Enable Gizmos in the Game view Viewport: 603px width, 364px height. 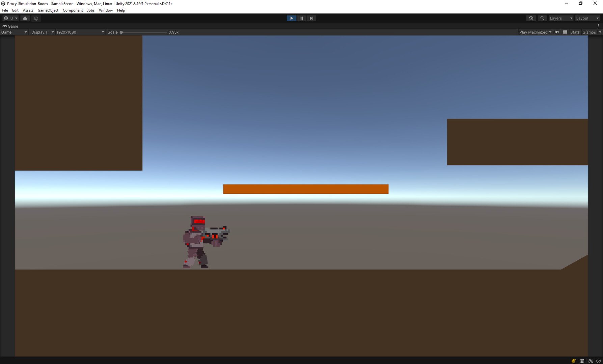(589, 32)
